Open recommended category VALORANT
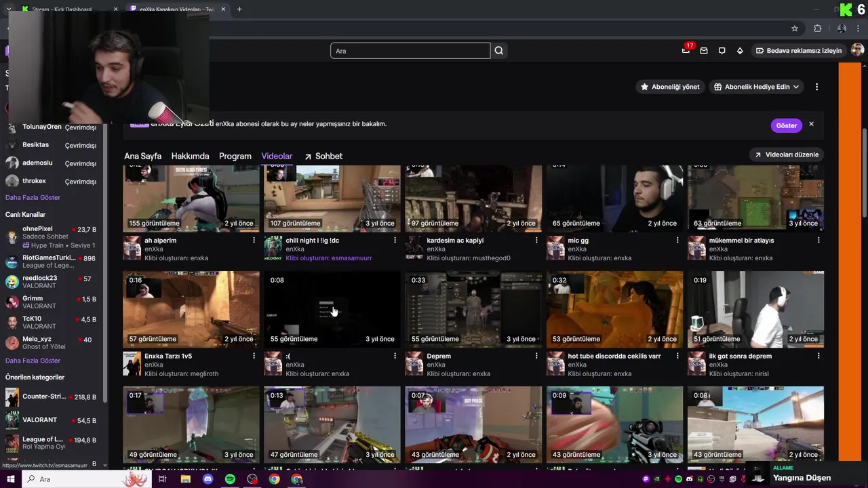This screenshot has width=868, height=488. 53,420
